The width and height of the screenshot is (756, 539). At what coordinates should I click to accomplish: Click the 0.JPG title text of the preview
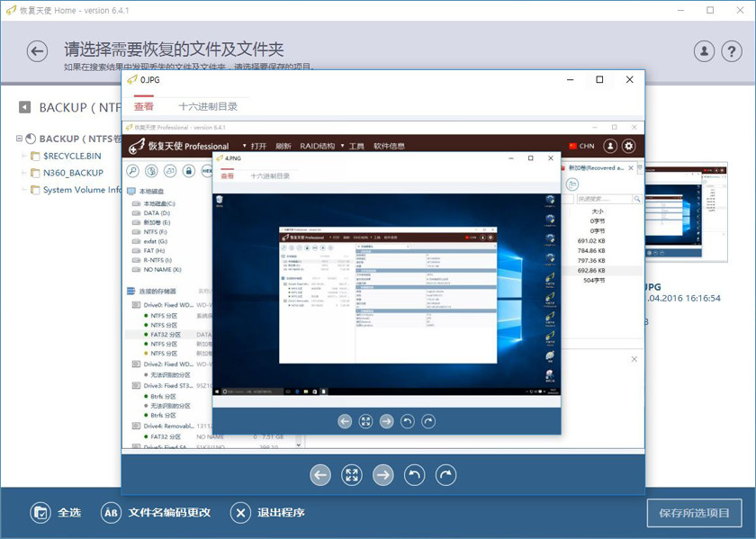coord(150,80)
